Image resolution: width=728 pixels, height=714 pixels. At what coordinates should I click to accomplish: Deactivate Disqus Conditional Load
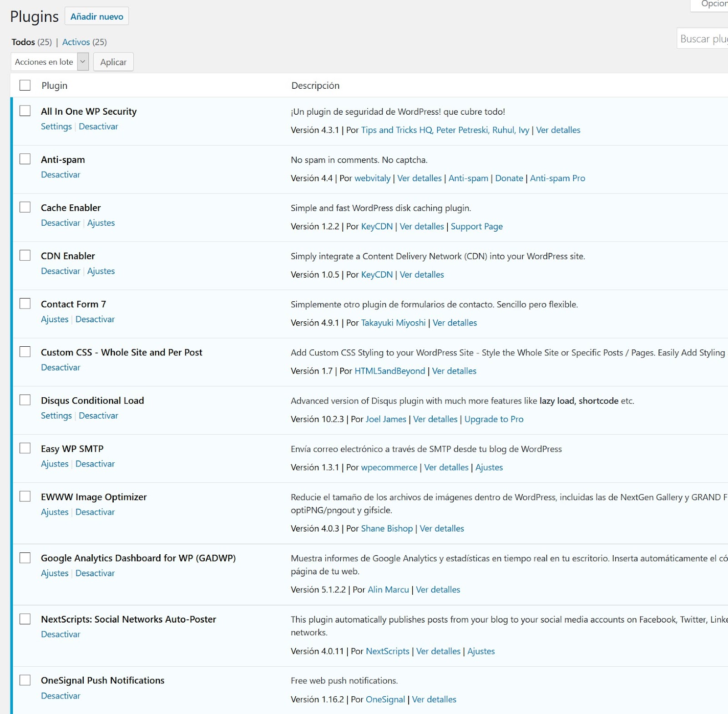click(98, 416)
